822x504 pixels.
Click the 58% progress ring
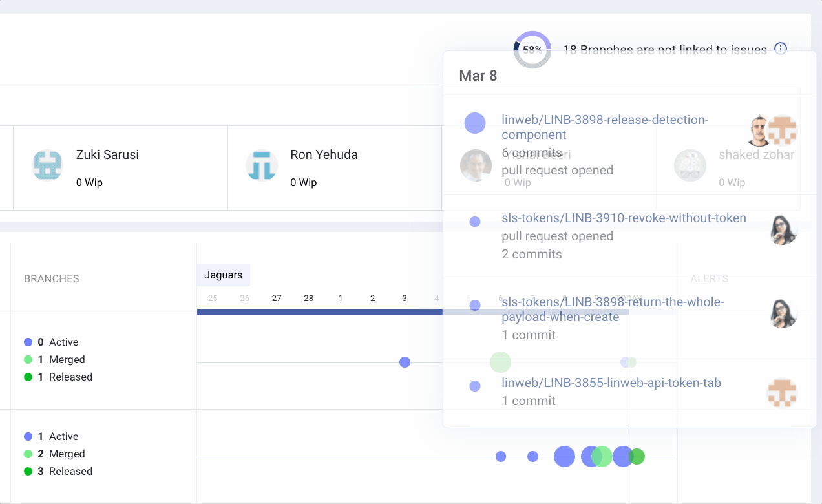[x=532, y=50]
